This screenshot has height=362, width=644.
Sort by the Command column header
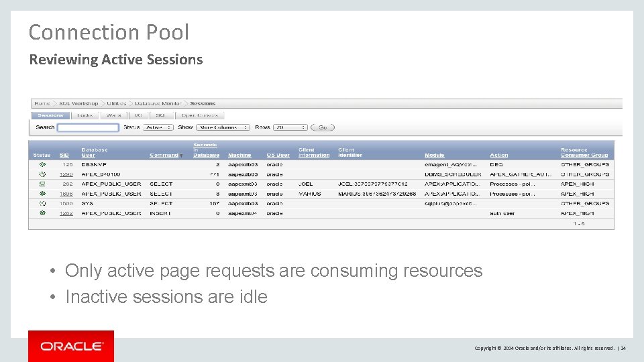coord(164,155)
